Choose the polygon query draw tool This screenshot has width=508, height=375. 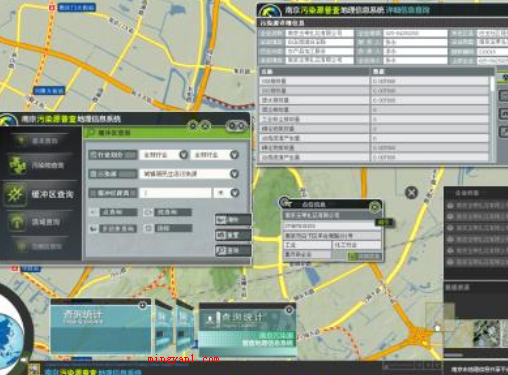pyautogui.click(x=113, y=228)
